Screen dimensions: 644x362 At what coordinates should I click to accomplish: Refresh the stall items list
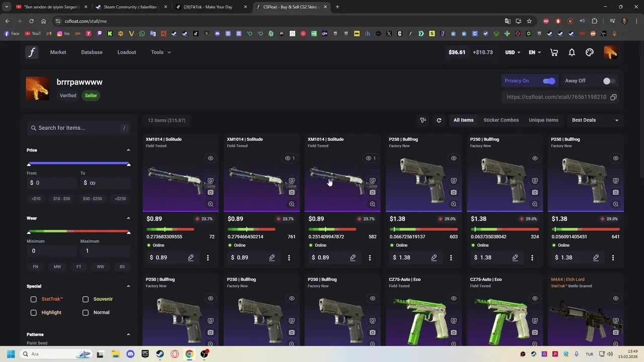pos(439,120)
